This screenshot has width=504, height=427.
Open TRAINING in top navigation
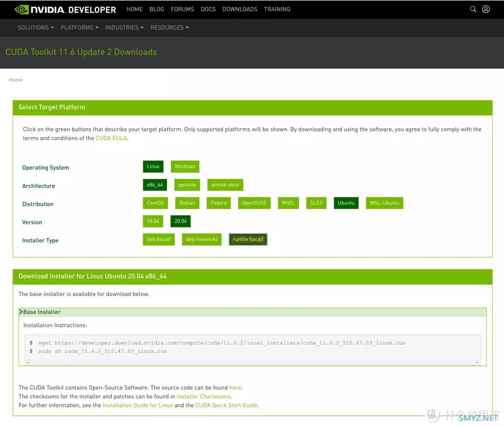pyautogui.click(x=277, y=9)
